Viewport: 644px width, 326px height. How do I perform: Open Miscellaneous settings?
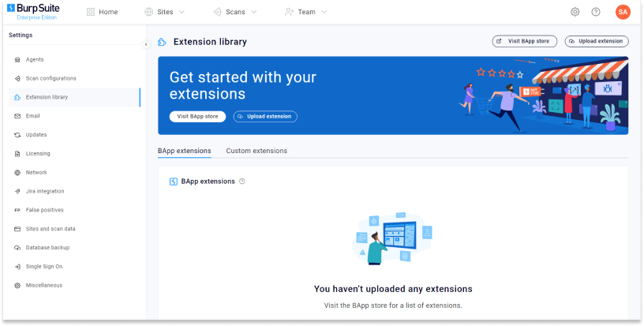pyautogui.click(x=74, y=286)
